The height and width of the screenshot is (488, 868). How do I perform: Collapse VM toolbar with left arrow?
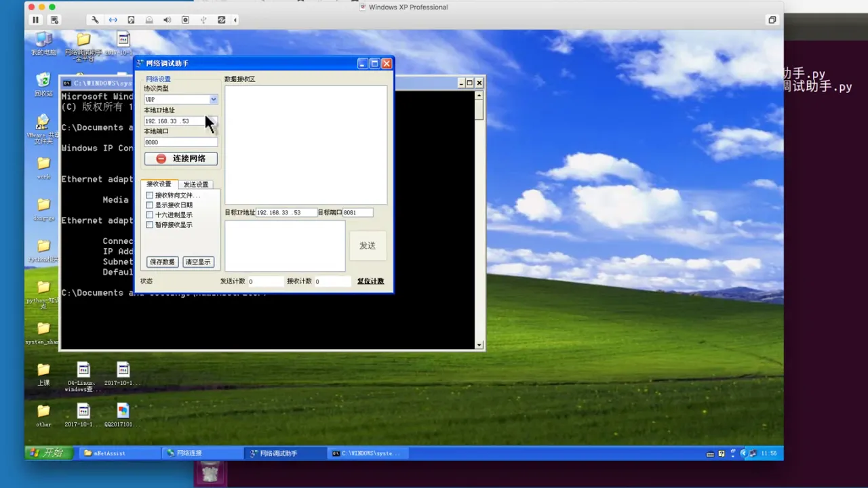tap(235, 20)
